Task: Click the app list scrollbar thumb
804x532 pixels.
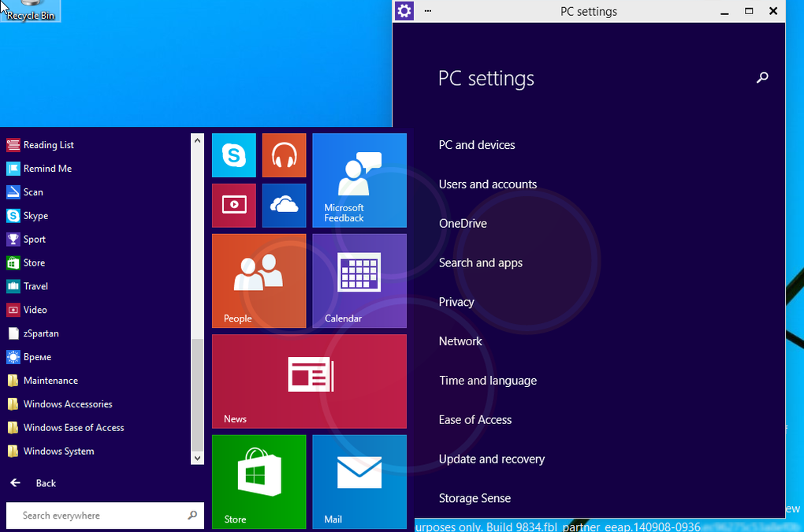Action: pos(197,394)
